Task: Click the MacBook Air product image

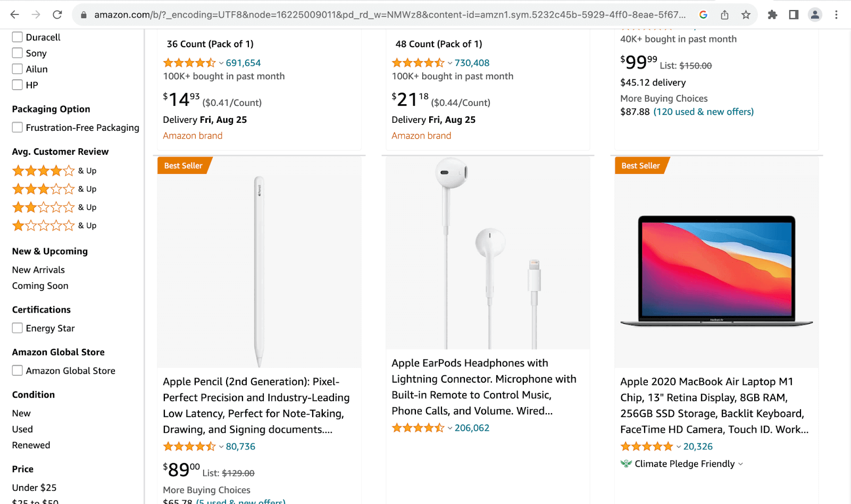Action: point(716,270)
